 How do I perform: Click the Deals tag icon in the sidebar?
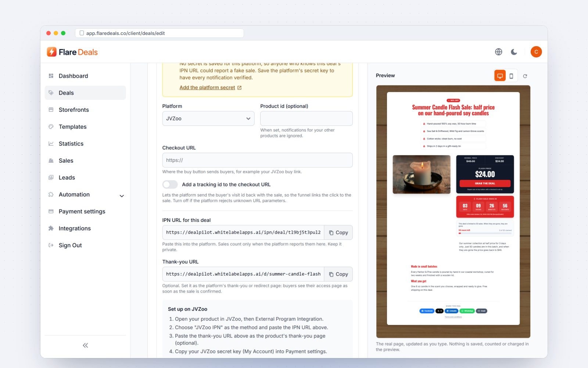tap(51, 93)
